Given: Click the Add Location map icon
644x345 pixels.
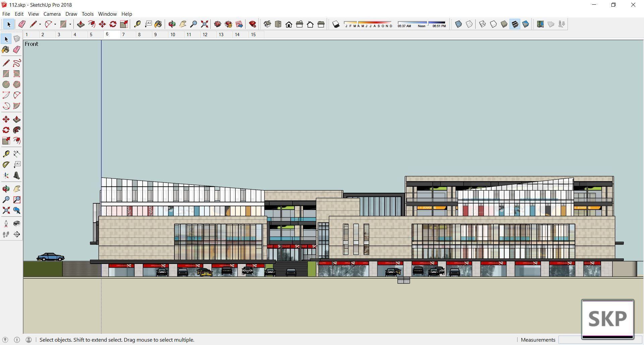Looking at the screenshot, I should click(540, 24).
